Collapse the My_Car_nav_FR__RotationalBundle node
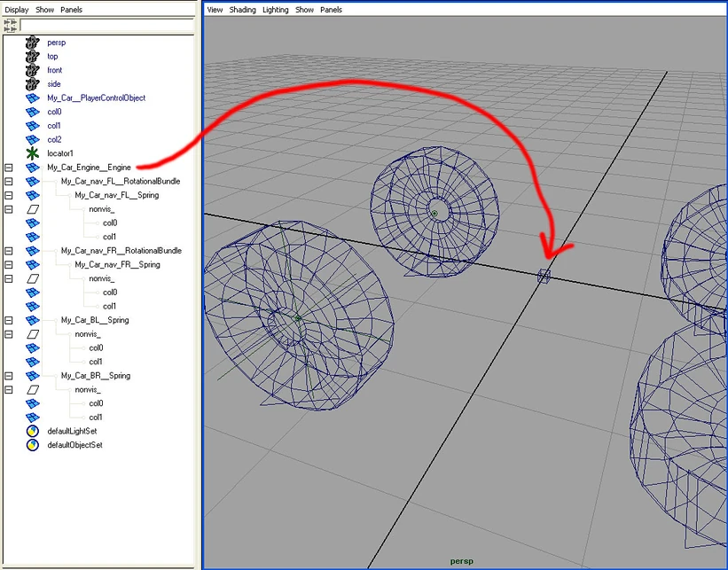The image size is (728, 570). pos(9,251)
